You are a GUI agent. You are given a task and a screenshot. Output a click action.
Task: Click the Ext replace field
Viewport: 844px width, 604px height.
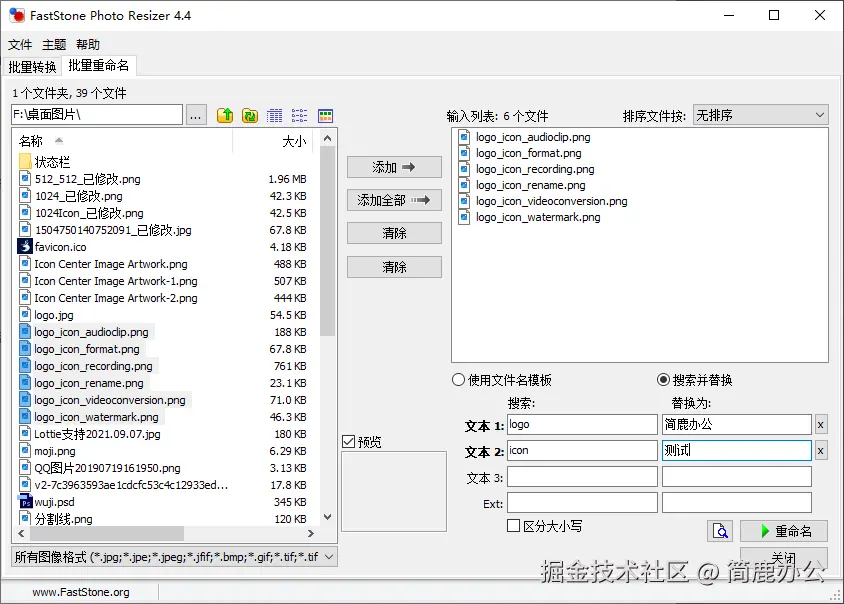(x=736, y=503)
